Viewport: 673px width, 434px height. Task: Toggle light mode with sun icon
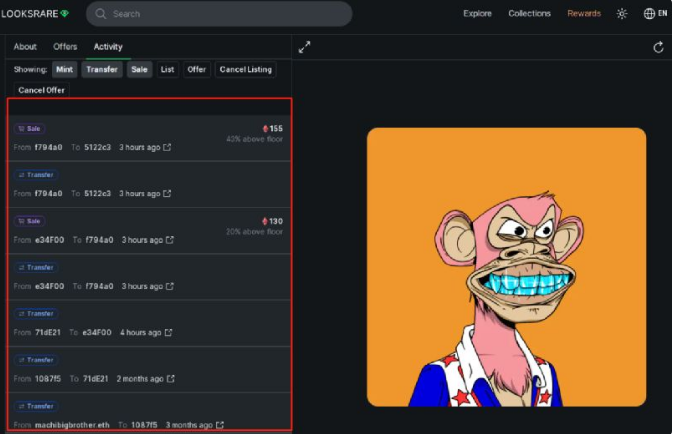tap(621, 14)
